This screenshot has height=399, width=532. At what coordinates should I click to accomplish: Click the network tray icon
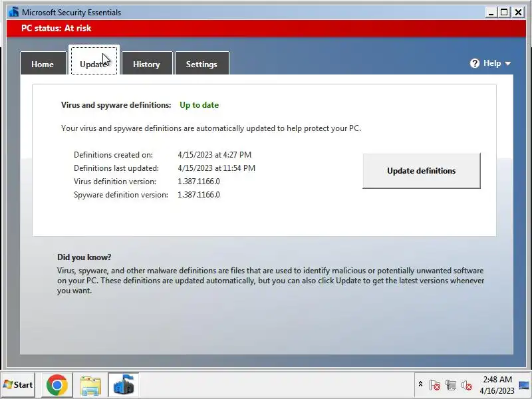pyautogui.click(x=451, y=385)
